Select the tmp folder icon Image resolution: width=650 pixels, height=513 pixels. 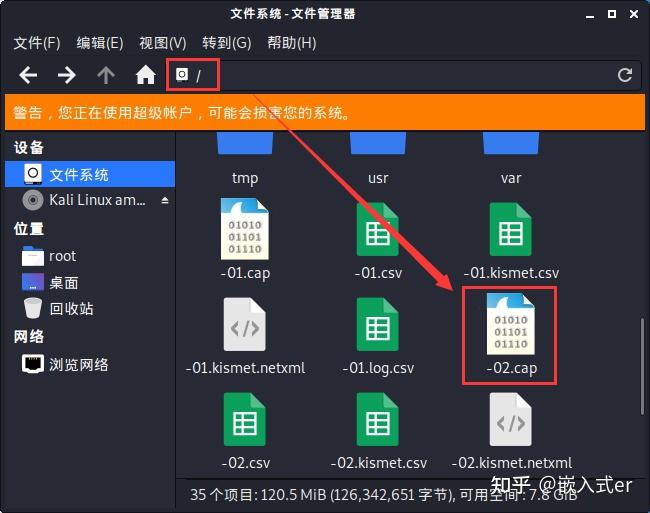tap(245, 143)
